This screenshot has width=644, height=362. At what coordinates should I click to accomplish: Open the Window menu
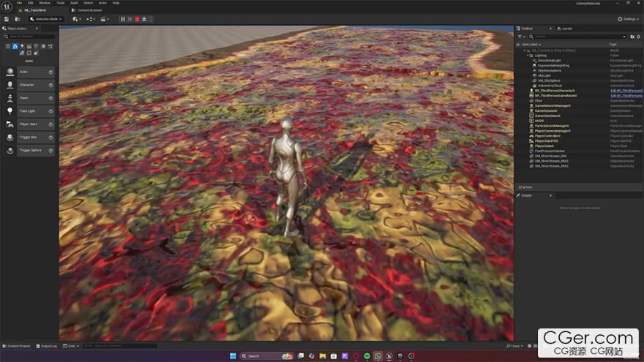pos(45,3)
